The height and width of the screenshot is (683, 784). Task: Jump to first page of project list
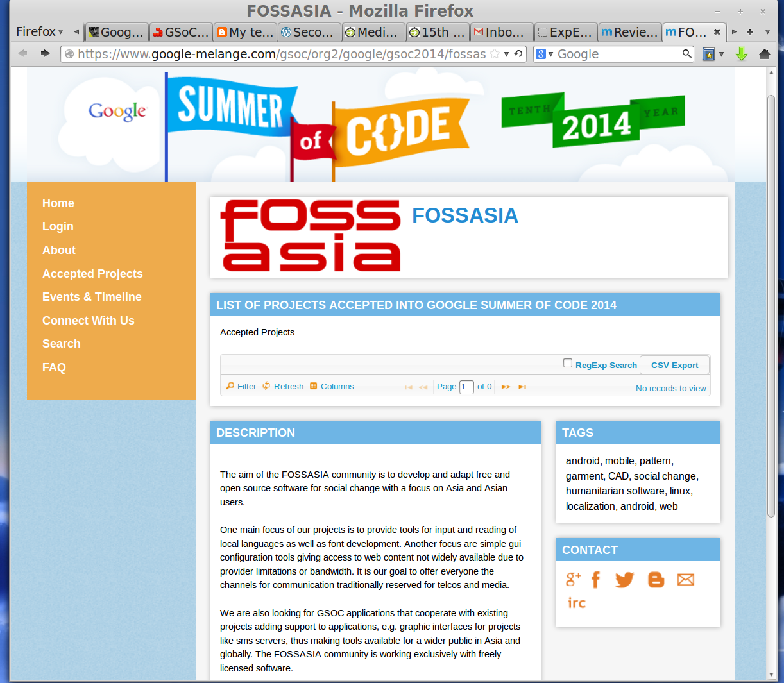point(409,387)
